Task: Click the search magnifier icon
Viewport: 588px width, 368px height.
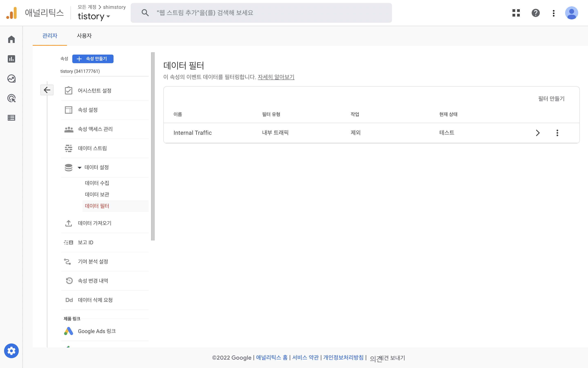Action: (x=145, y=13)
